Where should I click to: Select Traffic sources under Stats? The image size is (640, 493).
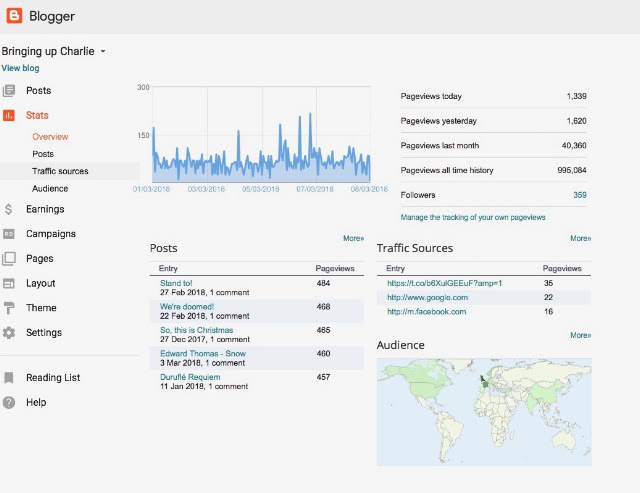[60, 171]
